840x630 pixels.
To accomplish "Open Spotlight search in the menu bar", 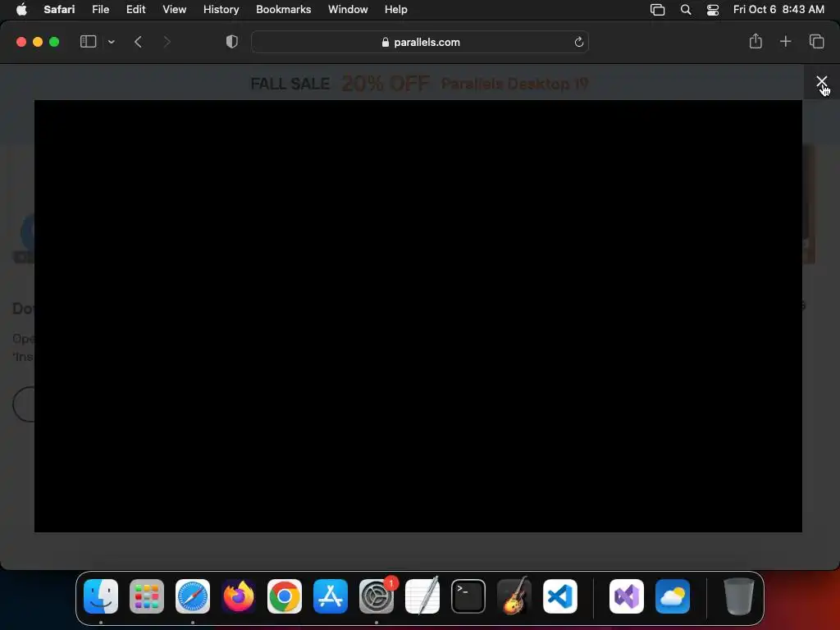I will (686, 10).
